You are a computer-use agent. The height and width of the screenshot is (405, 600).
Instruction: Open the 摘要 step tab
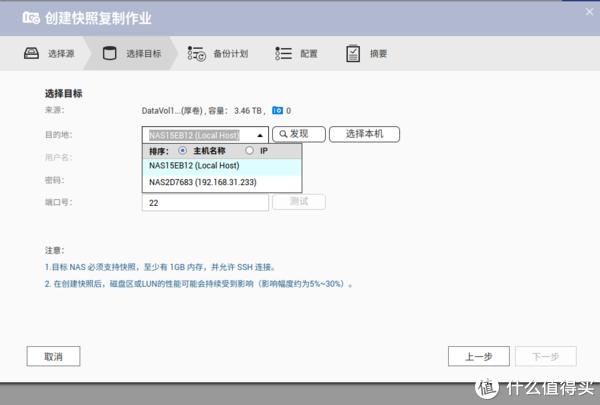click(367, 54)
